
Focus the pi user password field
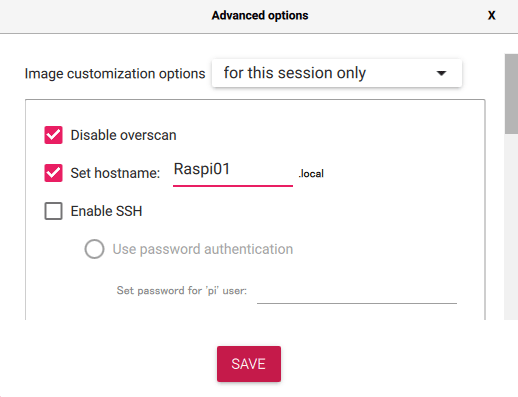coord(357,293)
